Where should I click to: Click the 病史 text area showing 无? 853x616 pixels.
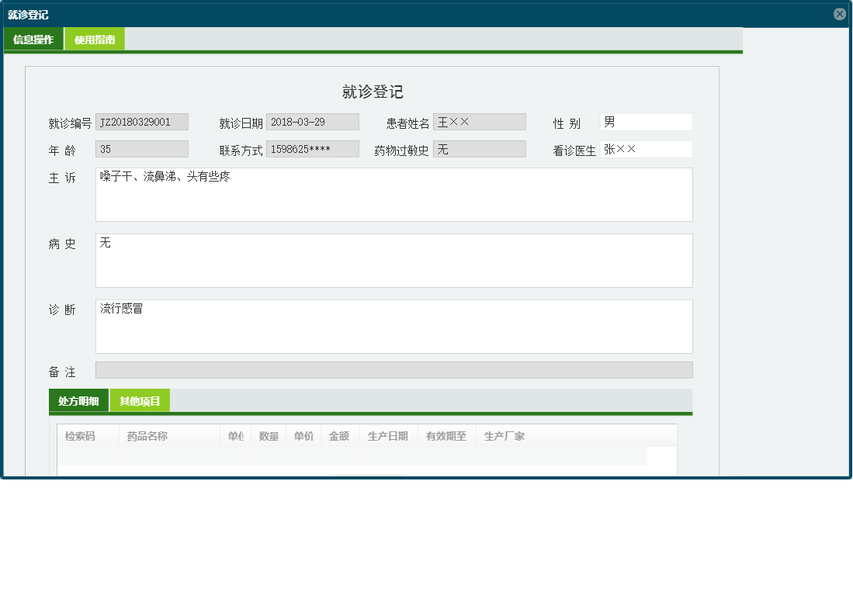pos(394,260)
